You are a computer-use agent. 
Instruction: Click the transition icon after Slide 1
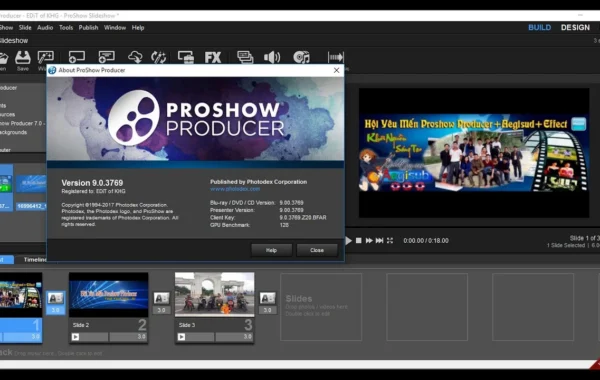point(55,298)
